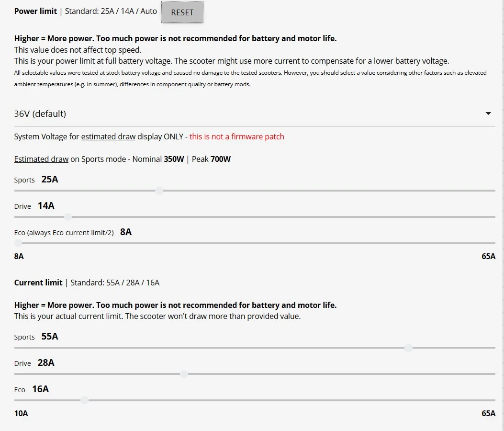
Task: Click the Power limit Drive slider handle
Action: click(68, 217)
